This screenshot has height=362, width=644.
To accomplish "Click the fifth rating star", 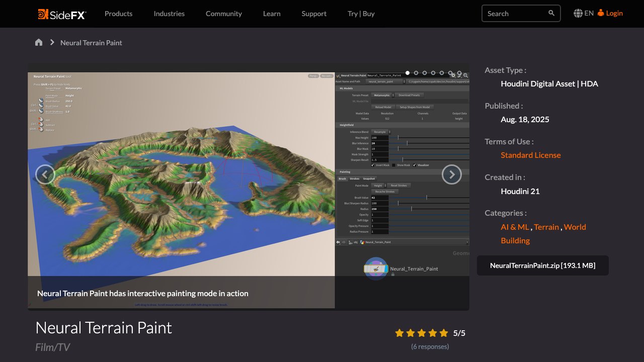I will (x=443, y=333).
